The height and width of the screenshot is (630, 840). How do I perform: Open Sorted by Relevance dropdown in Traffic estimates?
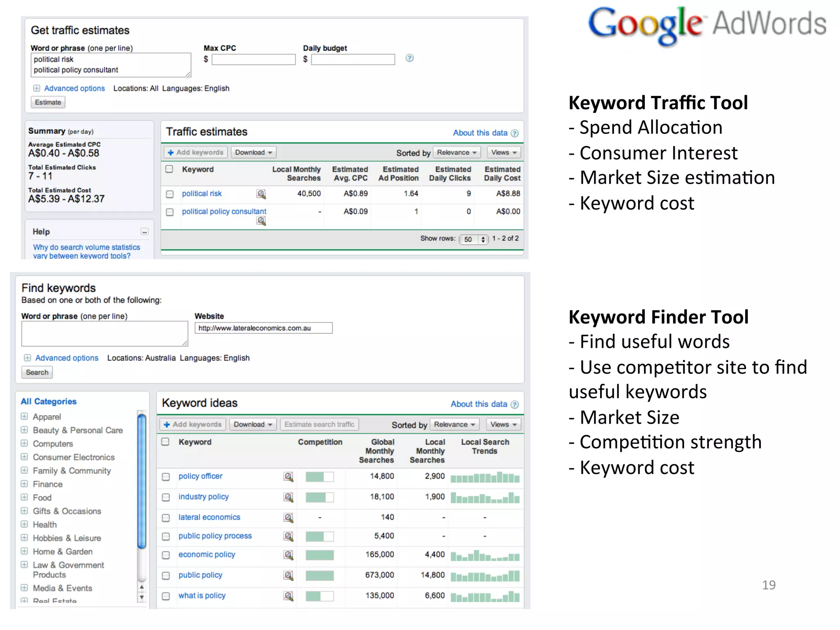click(x=457, y=153)
